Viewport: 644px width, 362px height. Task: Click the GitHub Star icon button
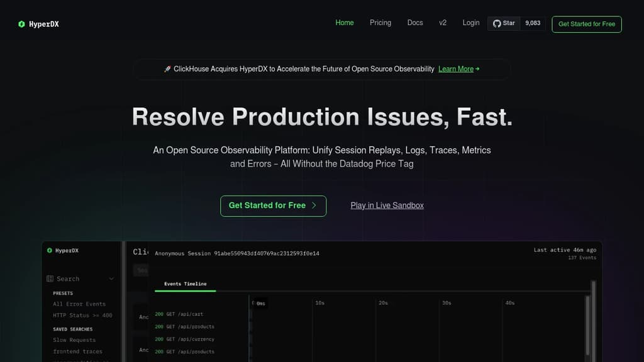click(504, 23)
